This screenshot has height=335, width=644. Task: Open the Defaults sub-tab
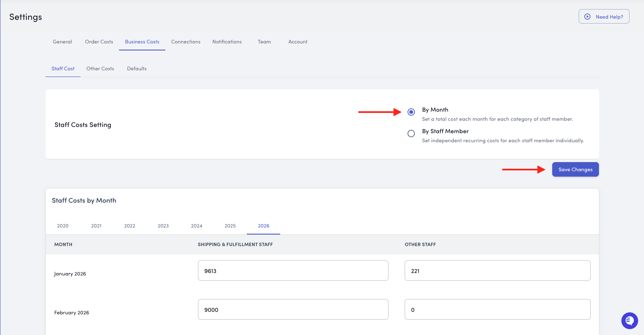click(137, 69)
